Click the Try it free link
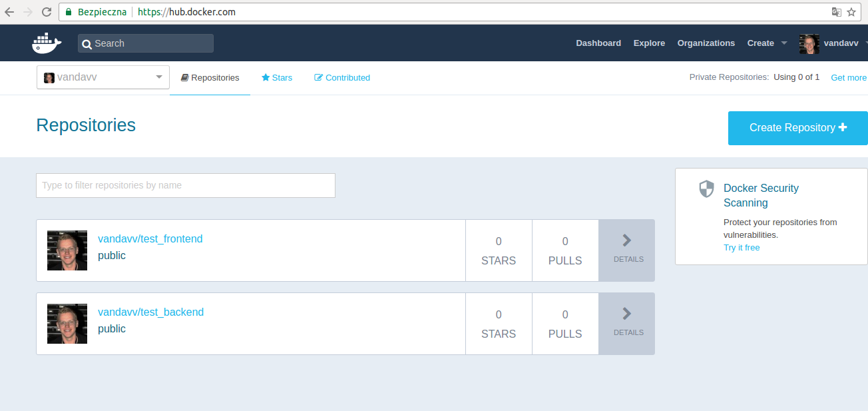Image resolution: width=868 pixels, height=411 pixels. click(742, 248)
